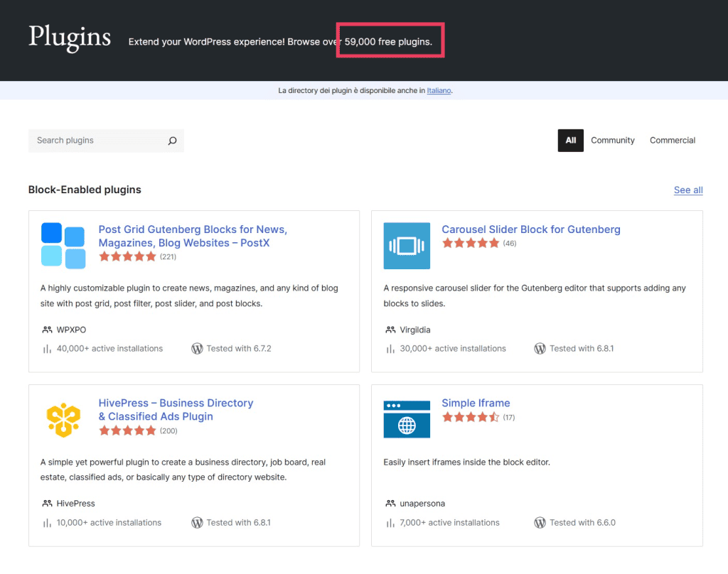Click the HivePress author name text
The image size is (728, 574).
point(75,504)
